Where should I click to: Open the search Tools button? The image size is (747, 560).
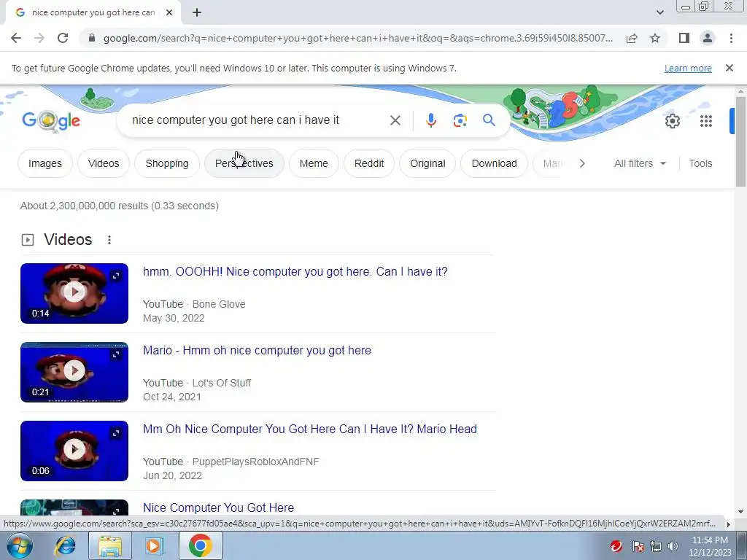click(700, 163)
